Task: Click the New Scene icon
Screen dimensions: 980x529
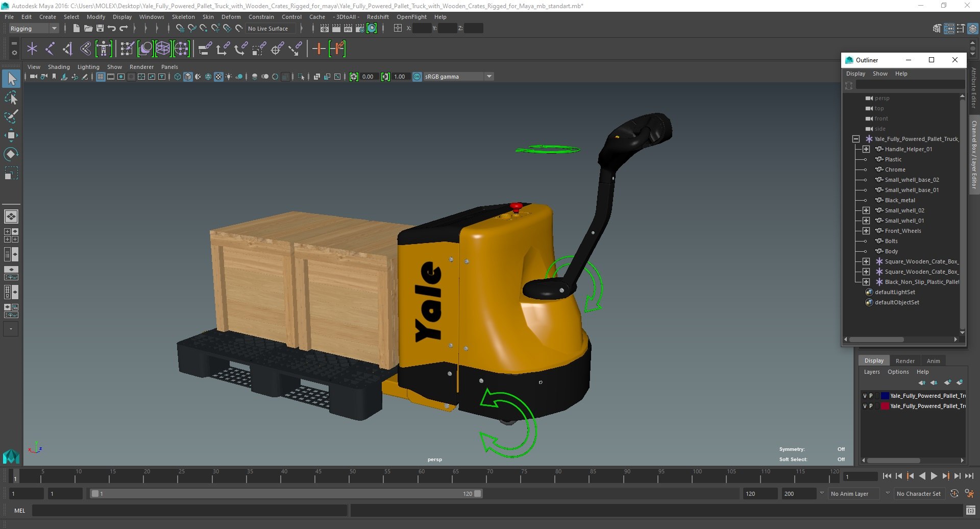Action: click(x=76, y=29)
